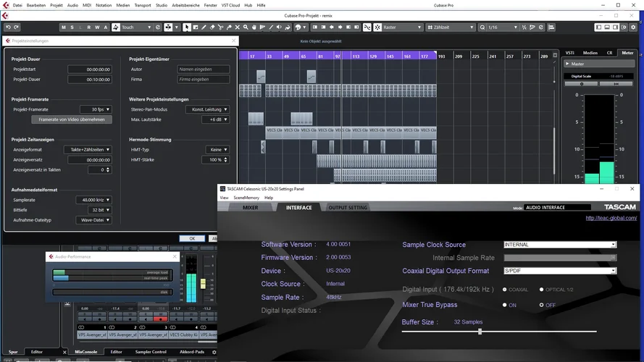Click the Mute (M) button in toolbar

[64, 28]
